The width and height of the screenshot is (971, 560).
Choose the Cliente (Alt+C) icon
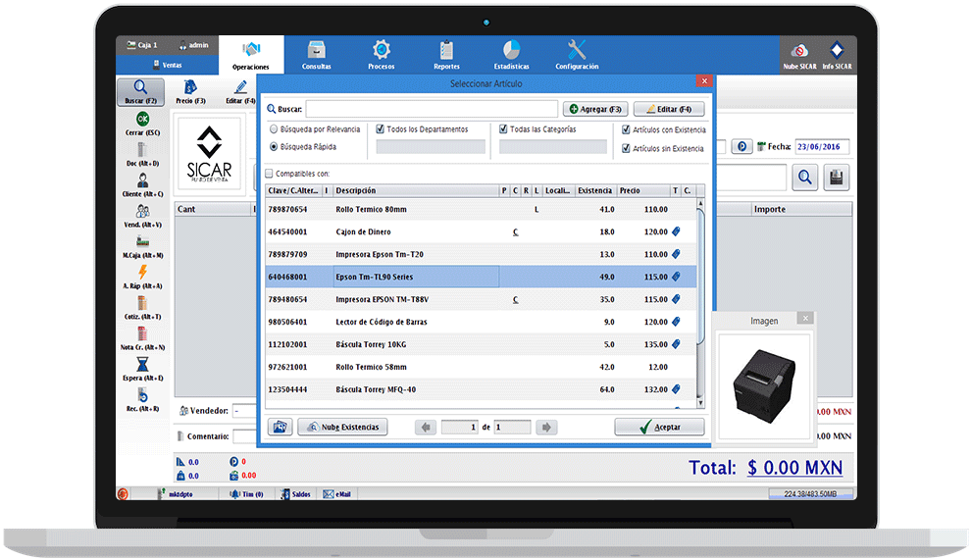[x=142, y=180]
